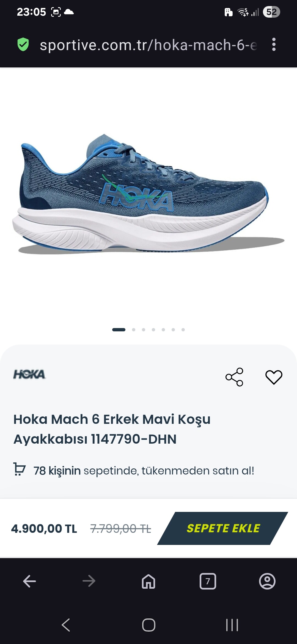The height and width of the screenshot is (644, 297).
Task: Tap SEPETE EKLE button
Action: tap(223, 528)
